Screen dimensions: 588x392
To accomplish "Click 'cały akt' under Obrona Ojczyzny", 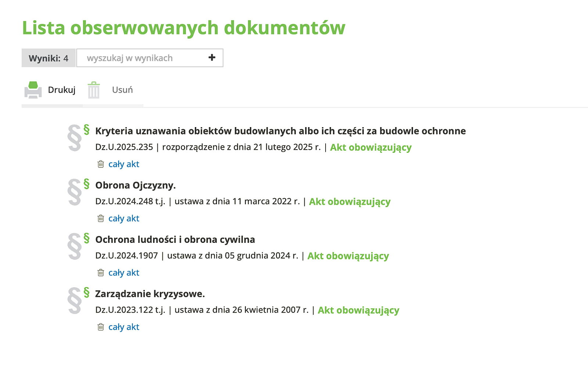I will pyautogui.click(x=124, y=219).
